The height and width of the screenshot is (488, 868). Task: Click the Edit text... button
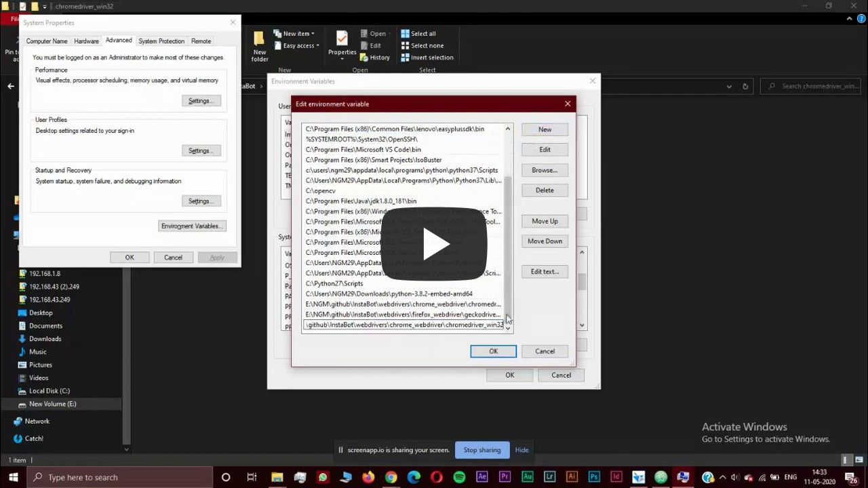pyautogui.click(x=545, y=272)
